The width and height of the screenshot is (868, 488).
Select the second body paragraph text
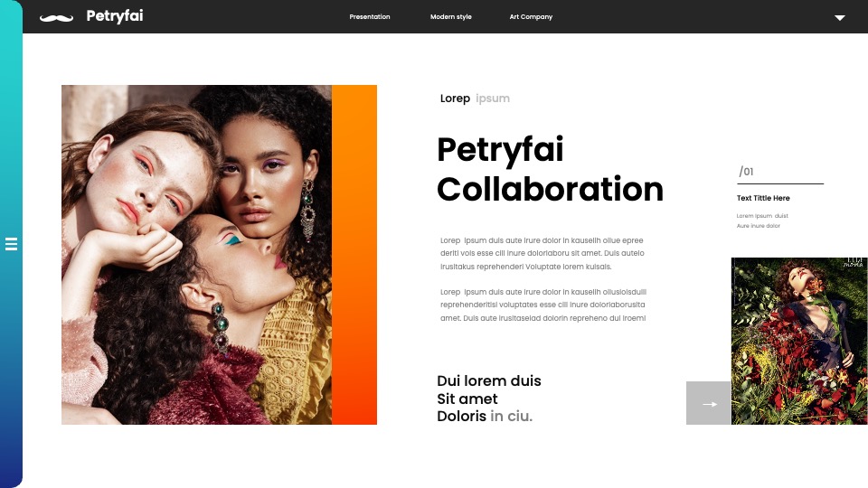pos(543,305)
